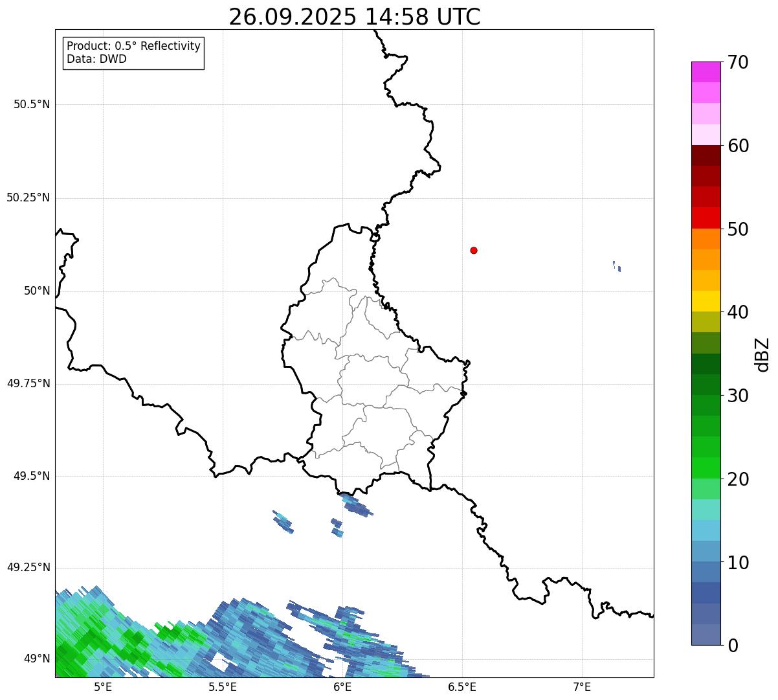Click the colorbar value 50
This screenshot has width=778, height=700.
738,229
